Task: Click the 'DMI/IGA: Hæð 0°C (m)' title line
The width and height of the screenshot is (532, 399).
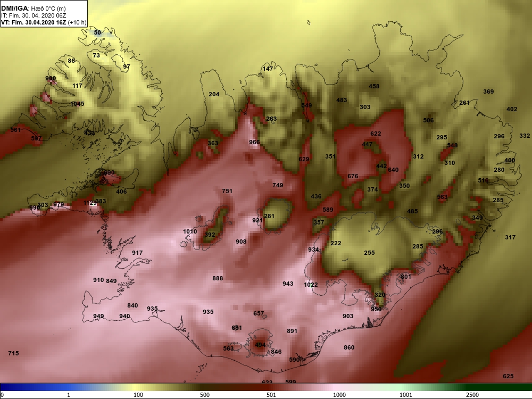Action: (x=33, y=9)
